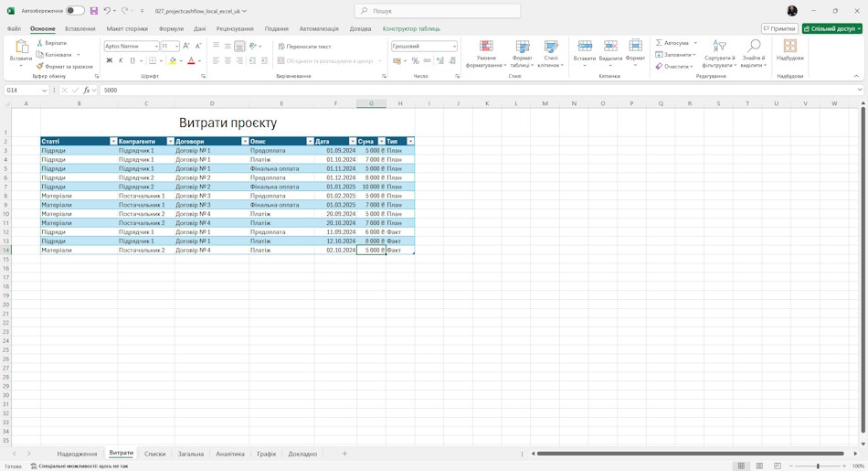Screen dimensions: 868x471
Task: Toggle Underline (П) formatting
Action: point(132,61)
